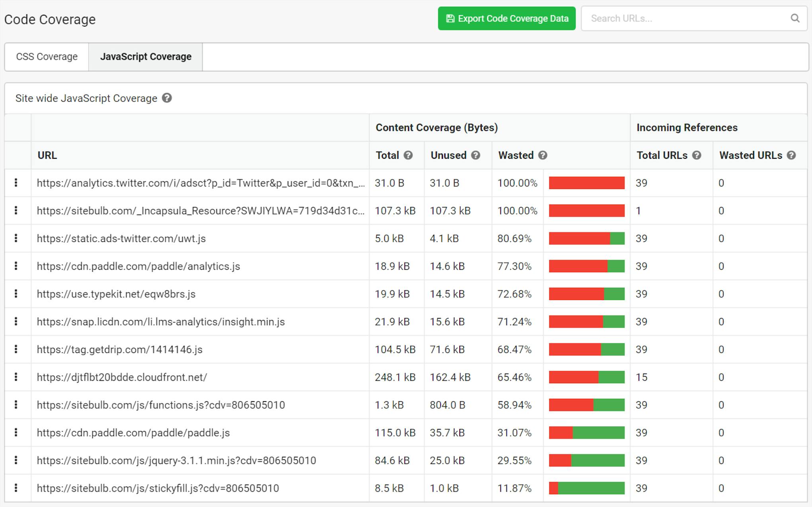Click the Total URLs help icon
The height and width of the screenshot is (507, 812).
[x=697, y=155]
